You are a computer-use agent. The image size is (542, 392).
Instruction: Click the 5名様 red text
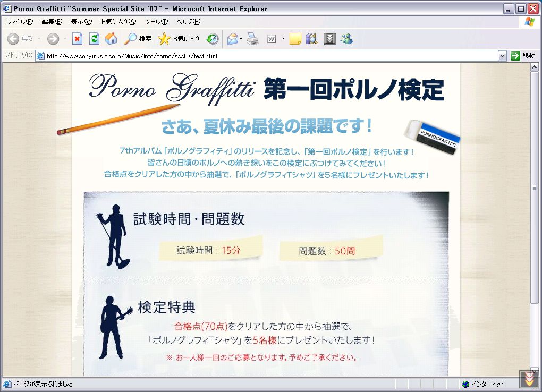point(265,340)
